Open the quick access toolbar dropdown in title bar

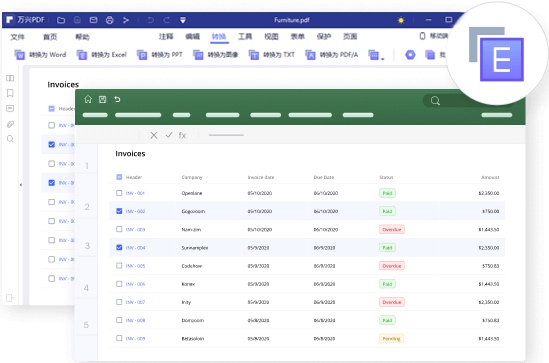(183, 20)
